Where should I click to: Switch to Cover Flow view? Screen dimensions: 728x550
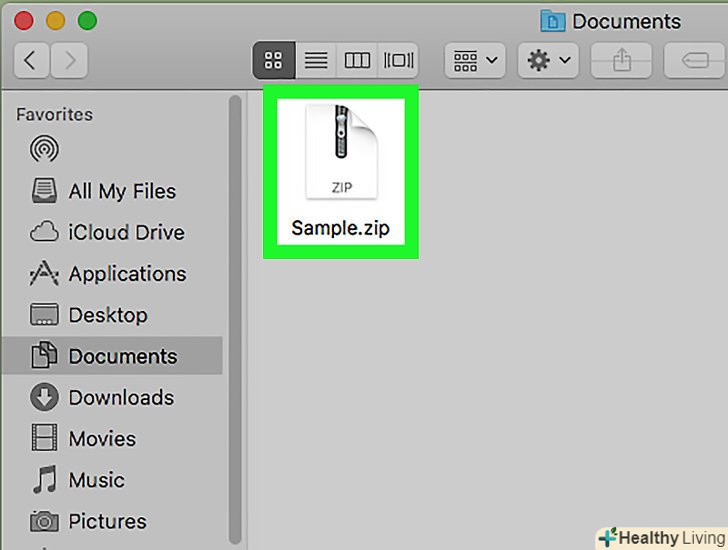[x=398, y=61]
